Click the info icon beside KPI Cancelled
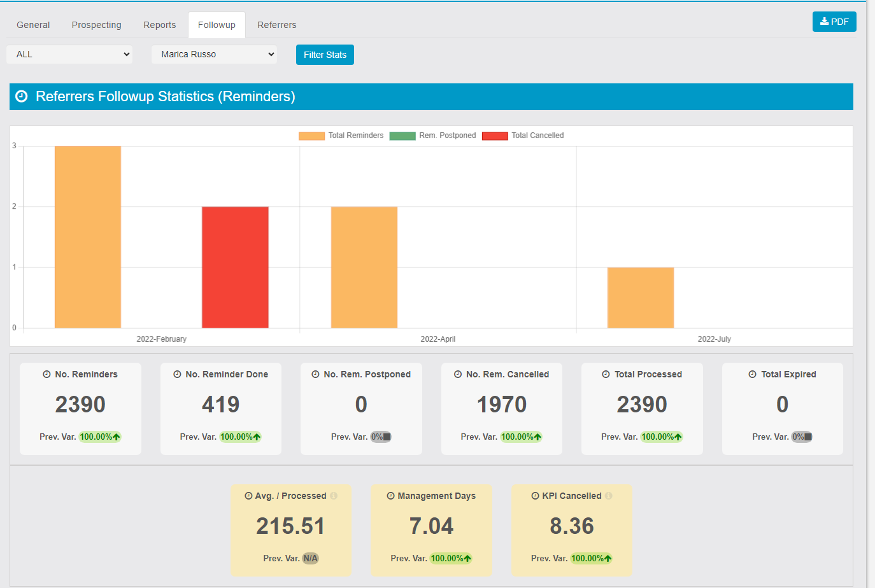Screen dimensions: 875x588 (x=609, y=496)
